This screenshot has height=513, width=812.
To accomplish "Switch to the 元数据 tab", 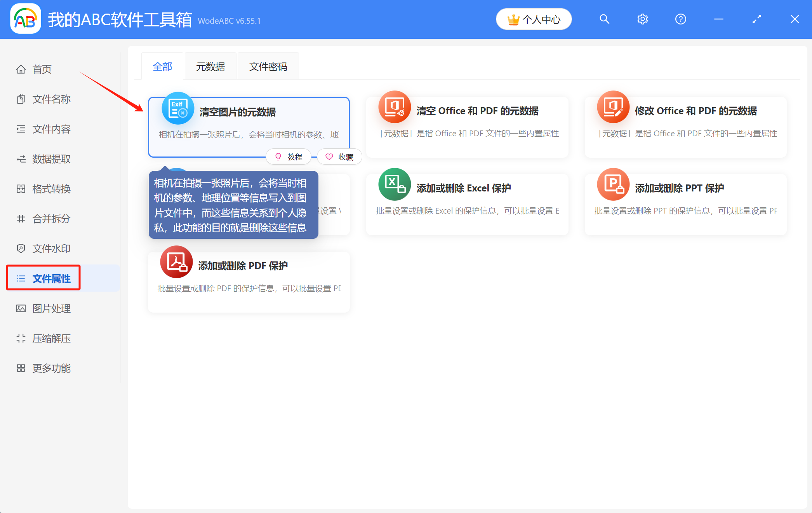I will tap(210, 66).
